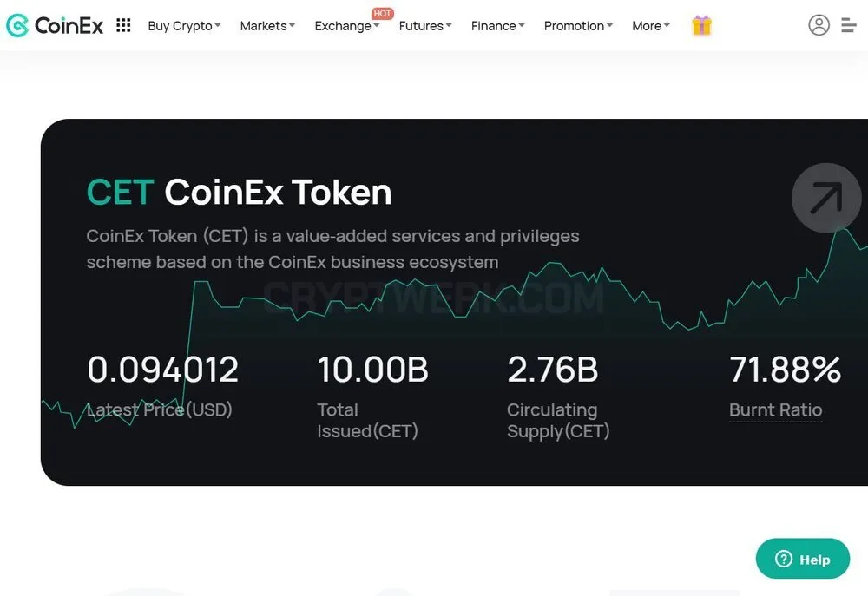Click the CoinEx wordmark text
868x596 pixels.
click(69, 25)
